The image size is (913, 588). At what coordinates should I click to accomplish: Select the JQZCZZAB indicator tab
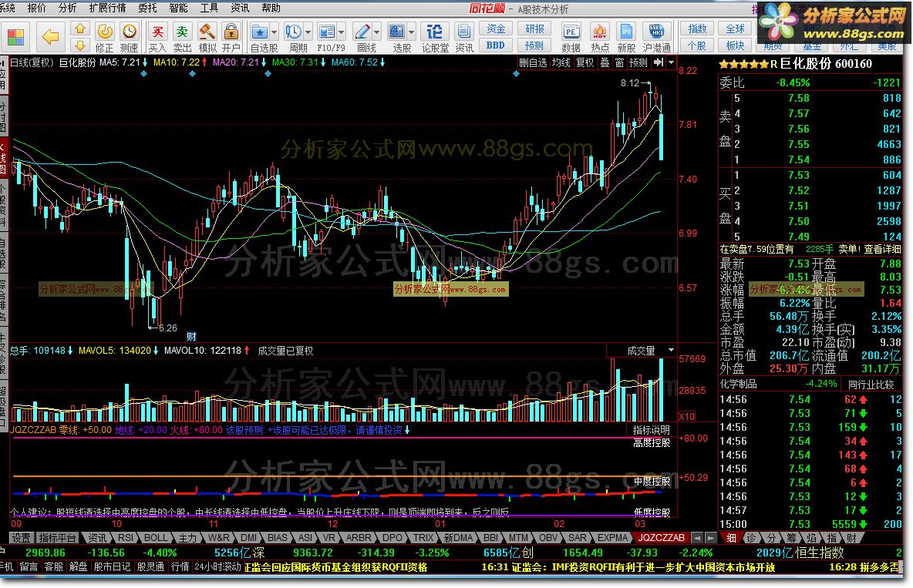(661, 538)
